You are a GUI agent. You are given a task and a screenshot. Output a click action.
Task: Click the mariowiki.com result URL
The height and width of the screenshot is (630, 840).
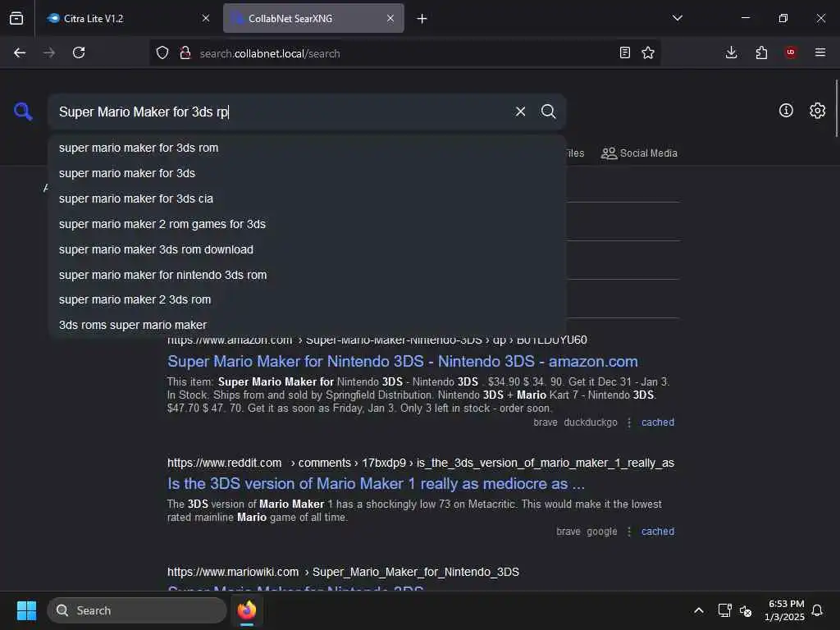click(343, 572)
